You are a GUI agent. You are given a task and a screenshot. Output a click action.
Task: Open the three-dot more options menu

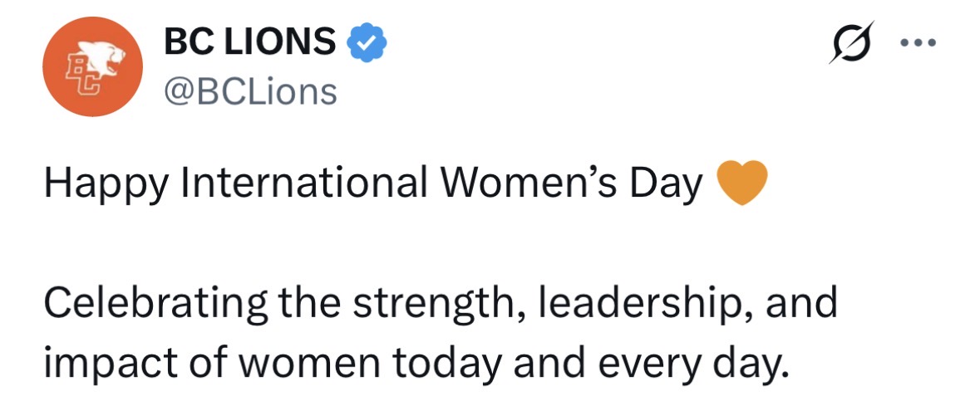(920, 41)
